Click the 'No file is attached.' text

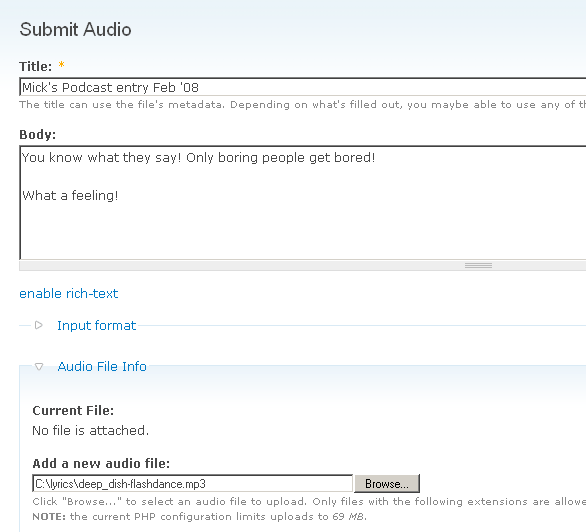click(90, 430)
